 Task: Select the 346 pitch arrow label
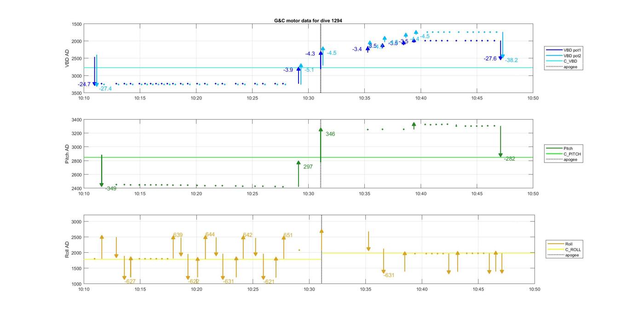click(330, 134)
